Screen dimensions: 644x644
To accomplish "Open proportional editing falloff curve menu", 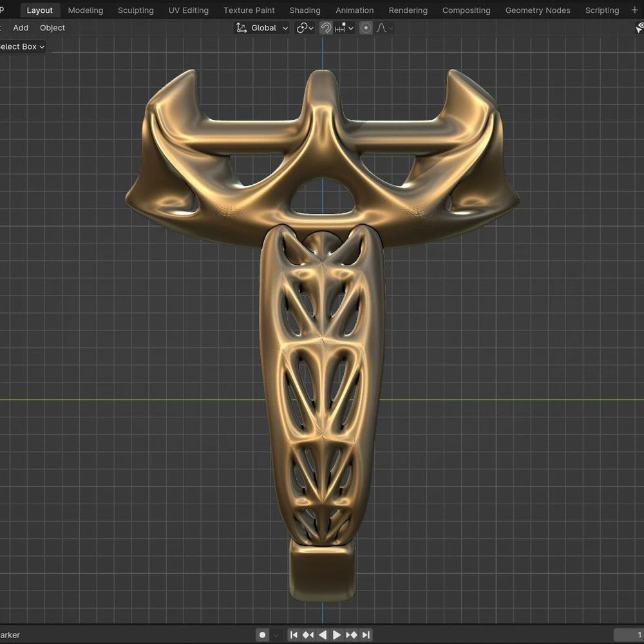I will [x=384, y=28].
